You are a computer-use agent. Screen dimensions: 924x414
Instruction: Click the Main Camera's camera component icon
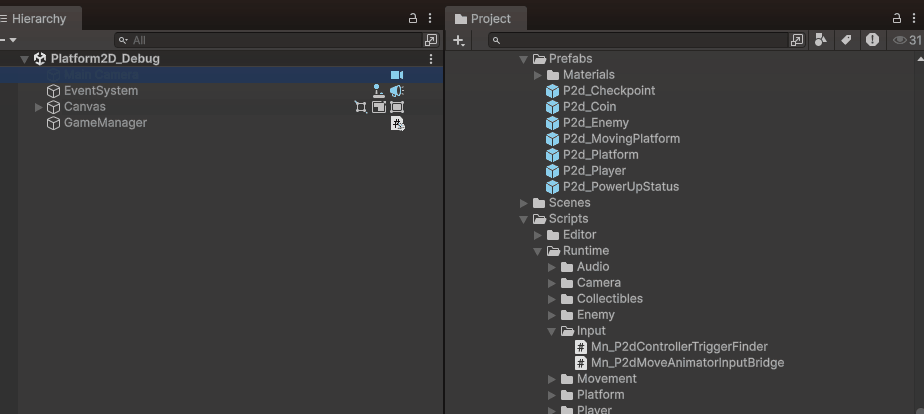[397, 75]
